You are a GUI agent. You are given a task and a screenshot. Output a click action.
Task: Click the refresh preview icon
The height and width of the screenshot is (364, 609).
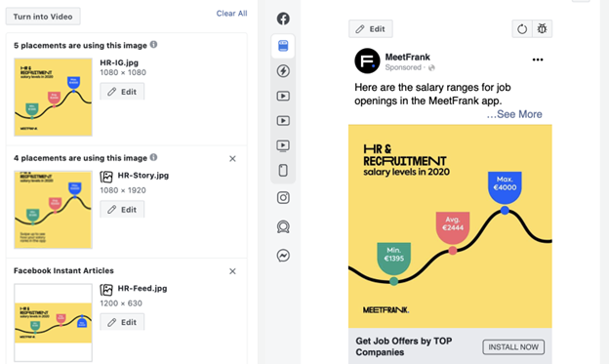[522, 28]
